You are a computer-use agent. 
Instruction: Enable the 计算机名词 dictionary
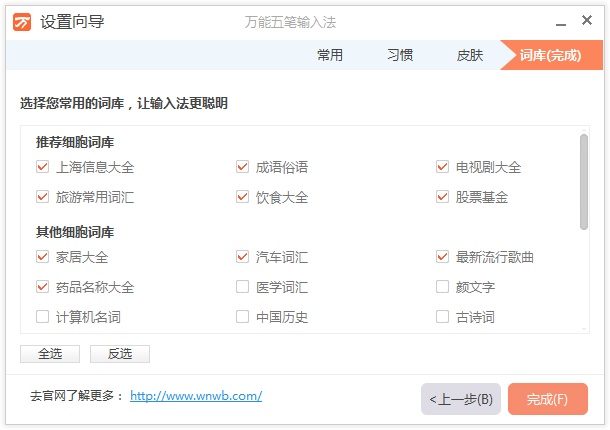(43, 317)
